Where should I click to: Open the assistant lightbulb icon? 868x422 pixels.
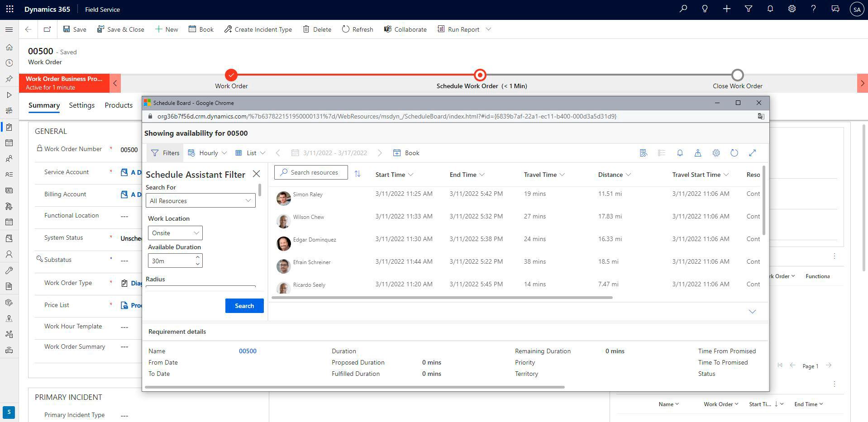pyautogui.click(x=705, y=9)
